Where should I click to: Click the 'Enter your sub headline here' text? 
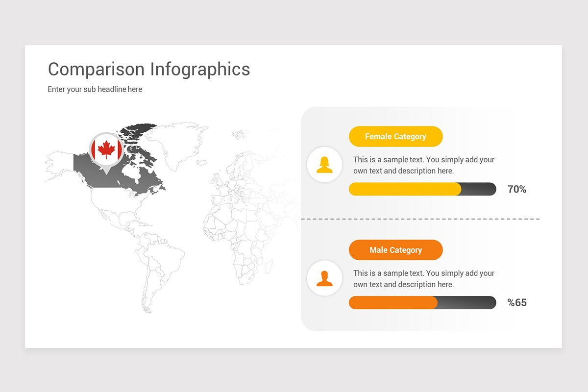[x=95, y=89]
